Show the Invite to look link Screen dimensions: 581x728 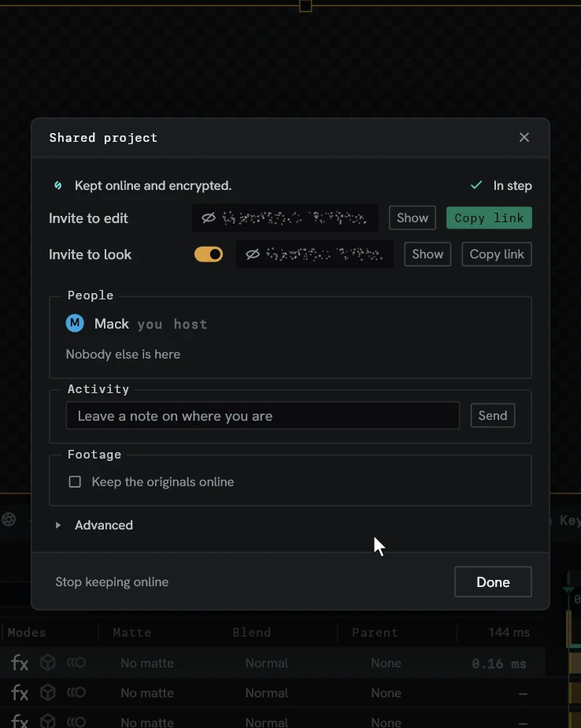427,254
